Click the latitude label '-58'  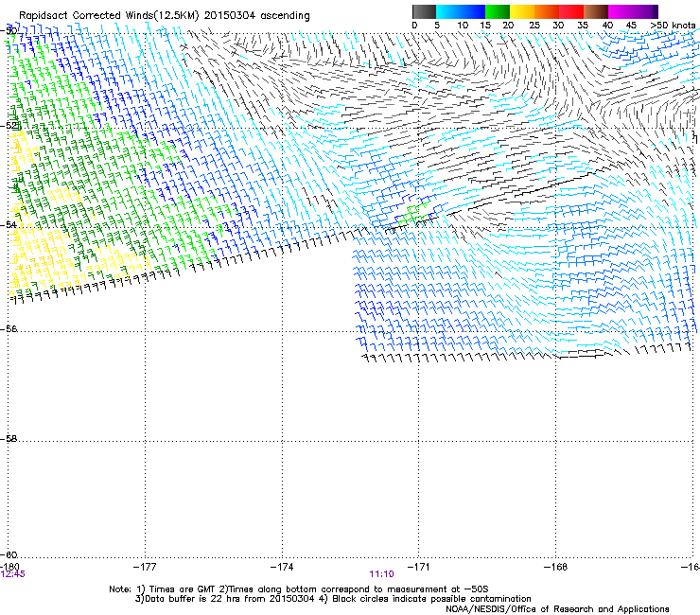tap(9, 439)
